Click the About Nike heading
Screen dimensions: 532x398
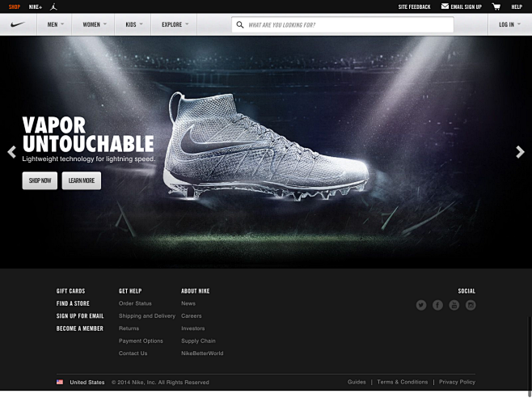(x=196, y=291)
